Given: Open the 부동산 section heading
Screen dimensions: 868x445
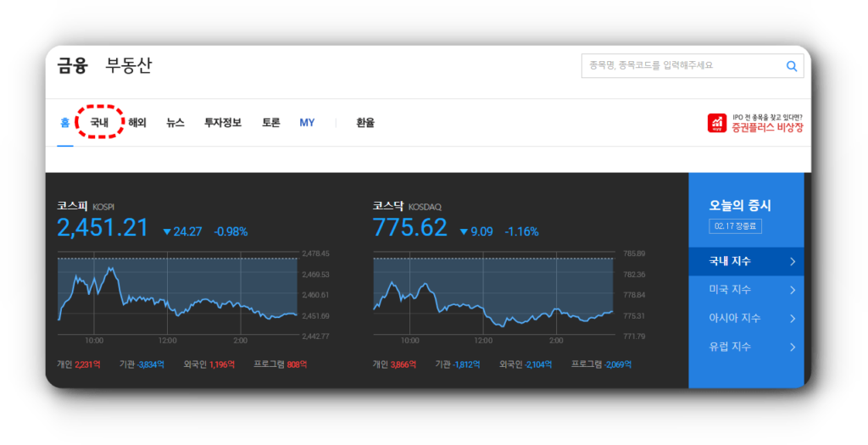Looking at the screenshot, I should click(x=129, y=65).
